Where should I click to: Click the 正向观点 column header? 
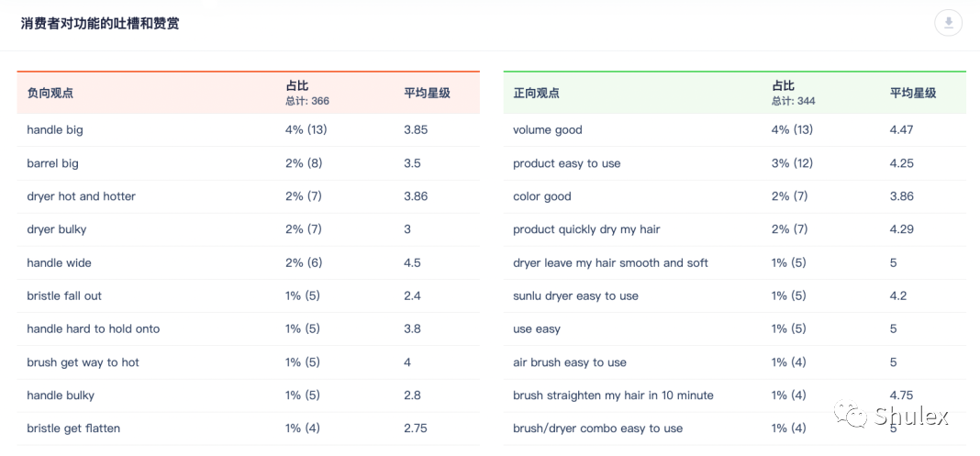pos(536,93)
